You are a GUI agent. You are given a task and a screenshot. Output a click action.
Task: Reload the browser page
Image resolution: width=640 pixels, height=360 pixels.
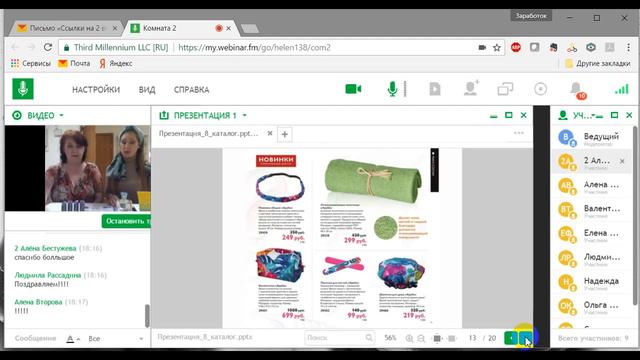point(48,47)
